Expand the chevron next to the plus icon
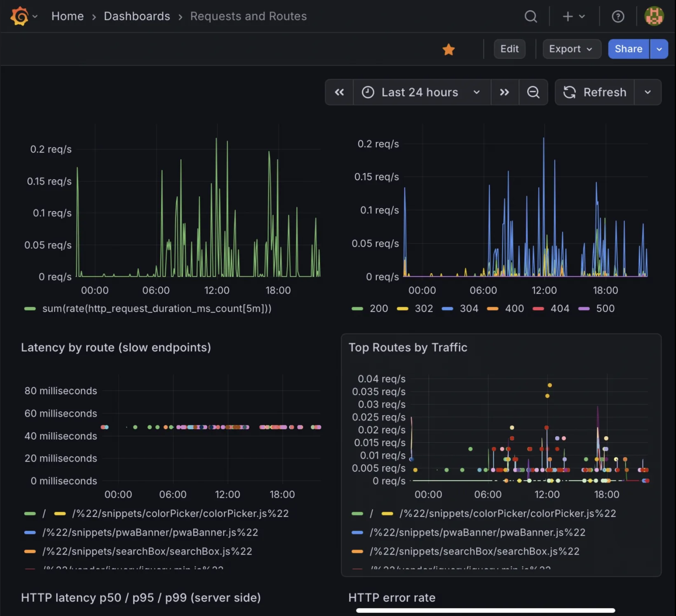This screenshot has height=616, width=676. pos(582,16)
